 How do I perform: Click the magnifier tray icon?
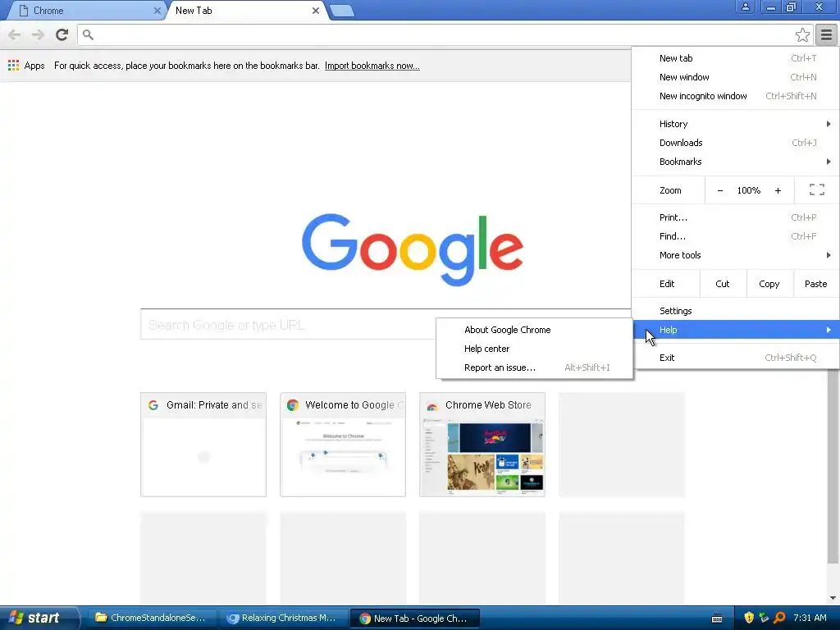(779, 618)
